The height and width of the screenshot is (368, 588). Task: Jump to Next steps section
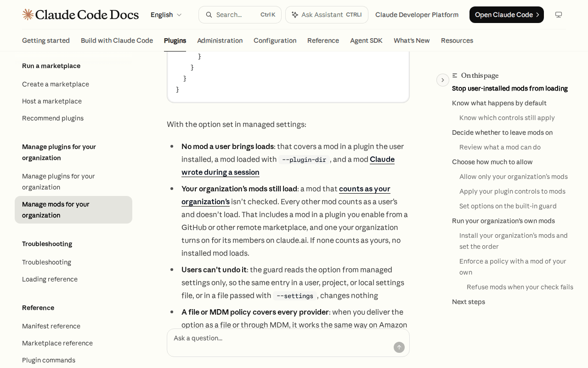pos(469,302)
